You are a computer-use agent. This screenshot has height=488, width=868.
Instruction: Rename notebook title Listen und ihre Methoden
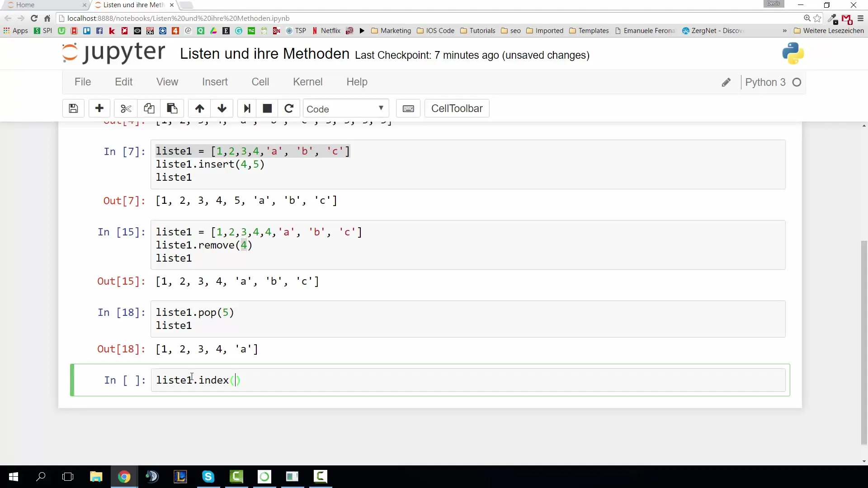point(264,54)
